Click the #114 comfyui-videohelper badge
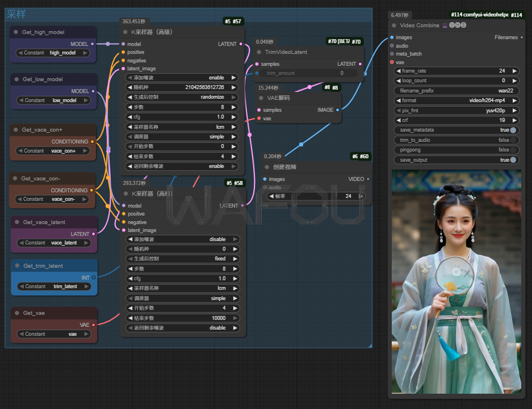532x409 pixels. (x=486, y=15)
